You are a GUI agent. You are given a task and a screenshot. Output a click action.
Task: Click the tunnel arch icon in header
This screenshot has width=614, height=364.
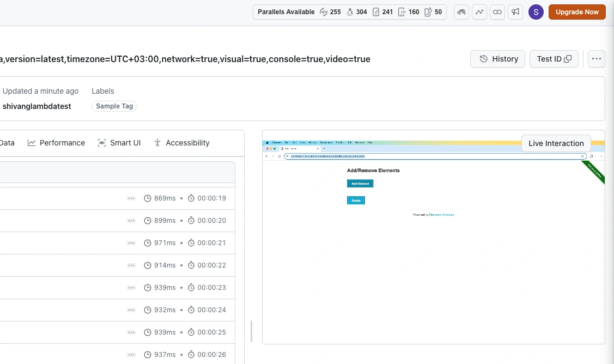pyautogui.click(x=461, y=12)
